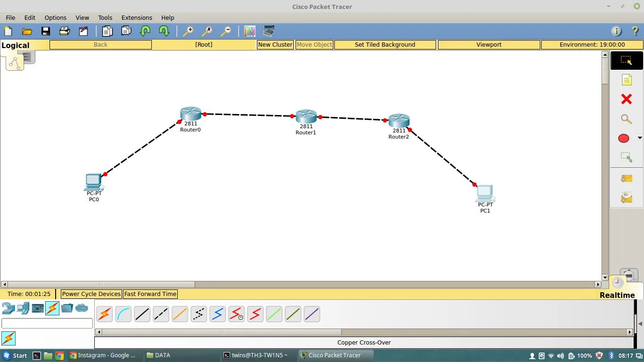Select the Place Note tool

(627, 80)
